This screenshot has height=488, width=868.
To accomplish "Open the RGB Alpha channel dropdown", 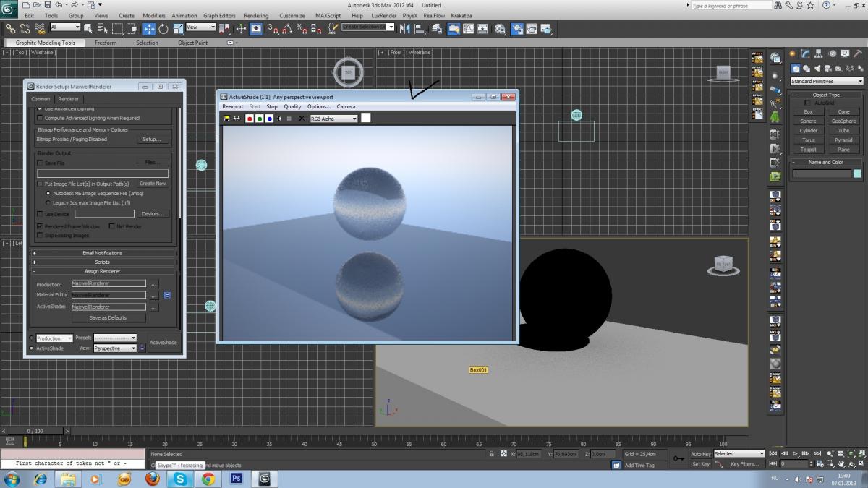I will [x=334, y=119].
